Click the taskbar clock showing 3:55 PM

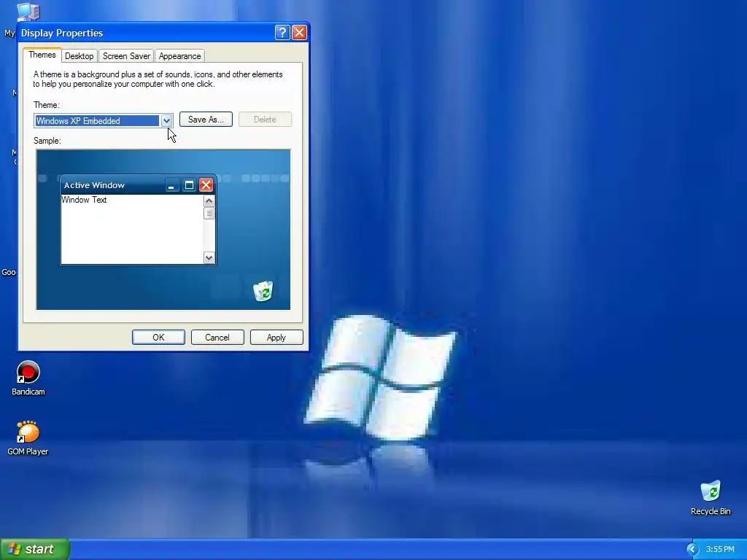pyautogui.click(x=720, y=549)
